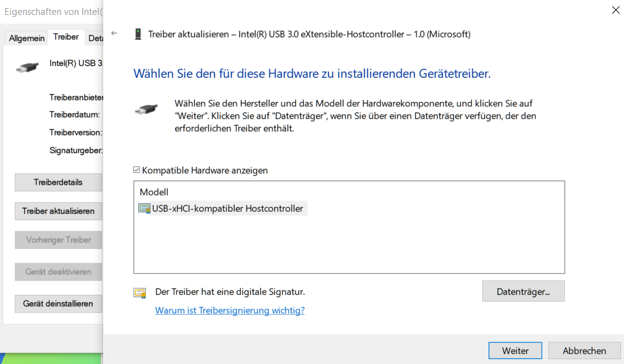
Task: Click the wizard title 'Treiber aktualisieren – Intel(R) USB 3.0'
Action: pos(309,34)
